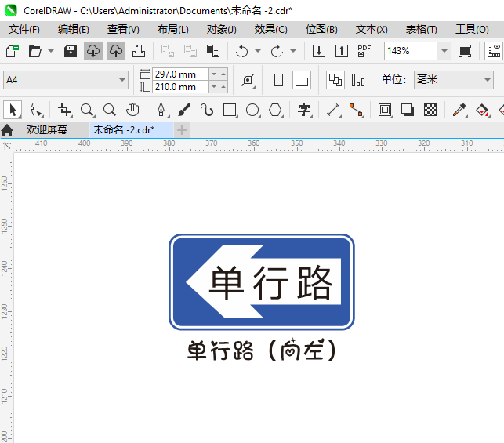Switch to the 欢迎屏幕 tab

click(x=47, y=129)
